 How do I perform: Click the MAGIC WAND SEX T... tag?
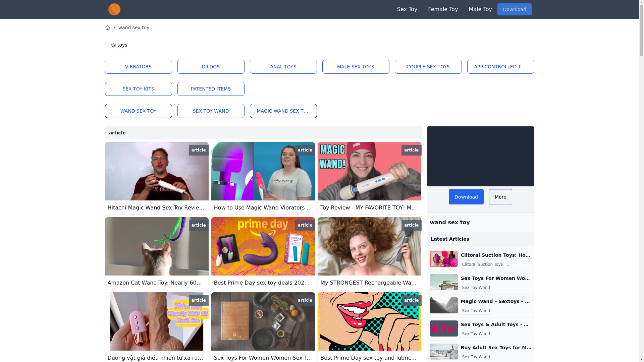tap(283, 111)
